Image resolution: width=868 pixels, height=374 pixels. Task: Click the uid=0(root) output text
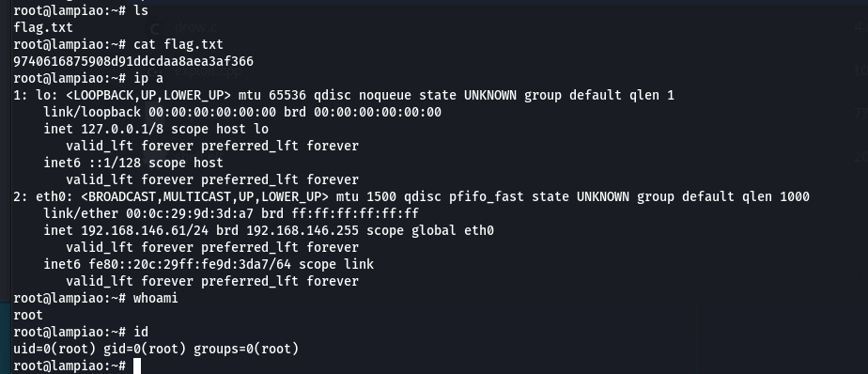[54, 349]
